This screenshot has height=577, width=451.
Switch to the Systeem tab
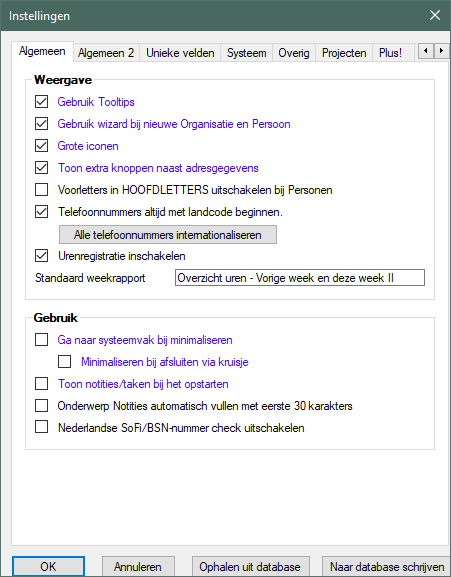246,53
